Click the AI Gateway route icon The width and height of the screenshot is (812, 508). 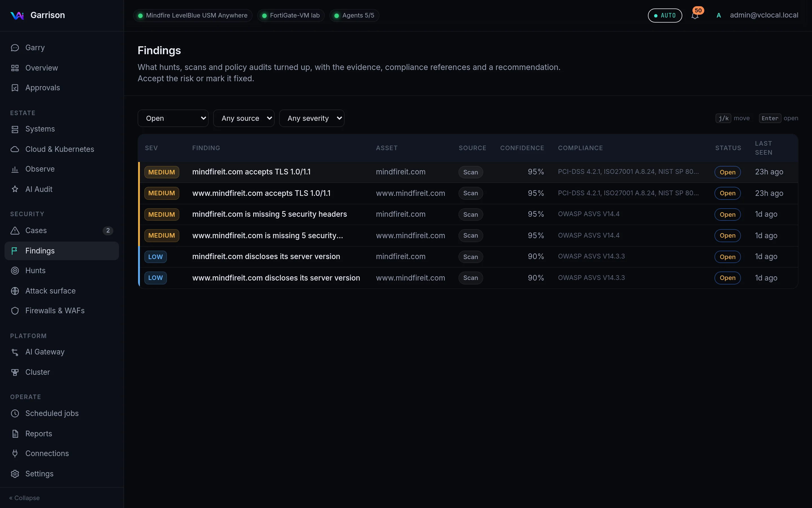click(x=15, y=352)
